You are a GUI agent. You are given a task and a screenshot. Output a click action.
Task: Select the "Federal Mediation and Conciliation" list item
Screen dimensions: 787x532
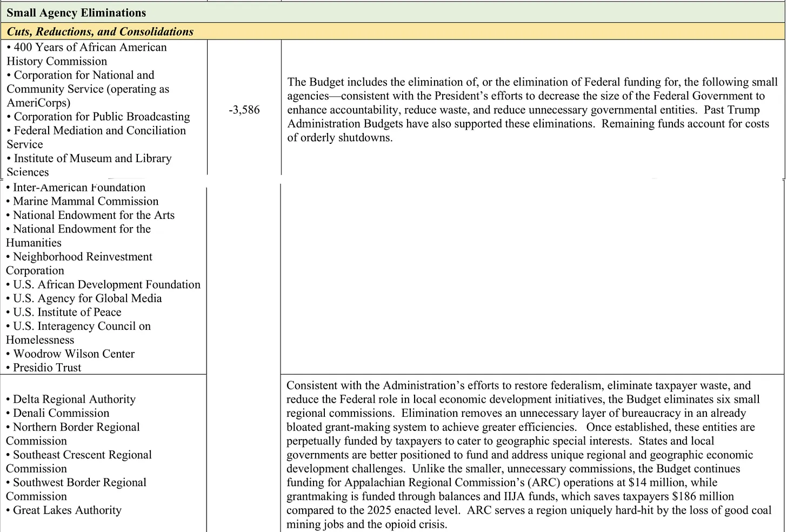click(x=99, y=131)
